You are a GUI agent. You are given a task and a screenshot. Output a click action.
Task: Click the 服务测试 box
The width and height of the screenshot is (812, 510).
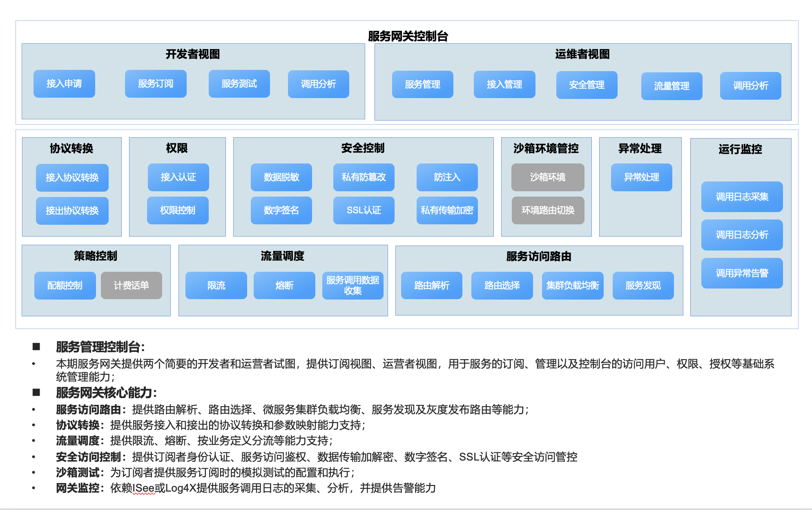point(239,84)
